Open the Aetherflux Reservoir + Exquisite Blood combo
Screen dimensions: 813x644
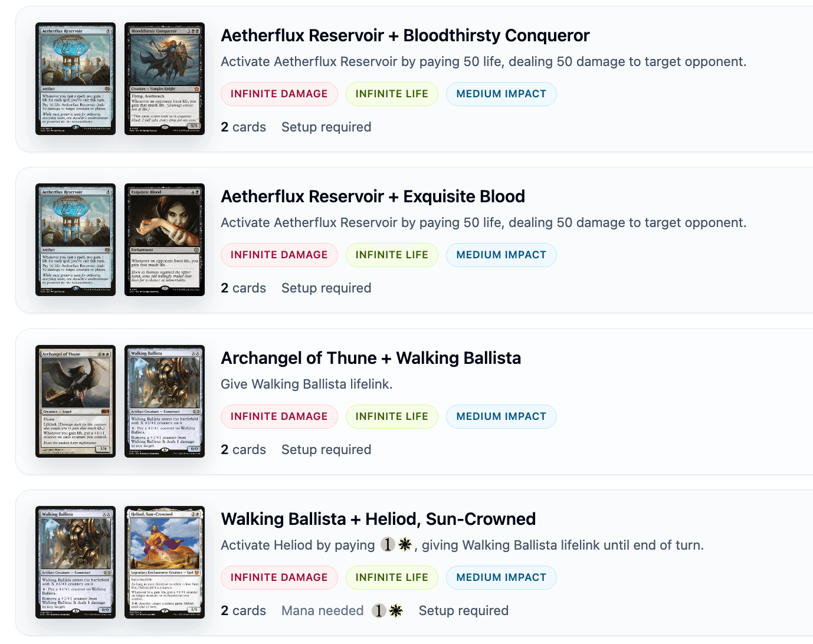(x=373, y=196)
